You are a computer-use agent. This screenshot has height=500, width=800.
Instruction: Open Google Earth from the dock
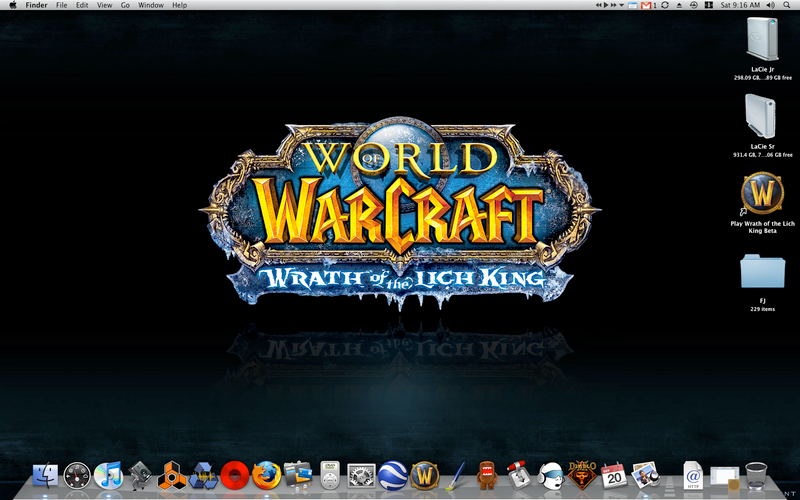[393, 474]
